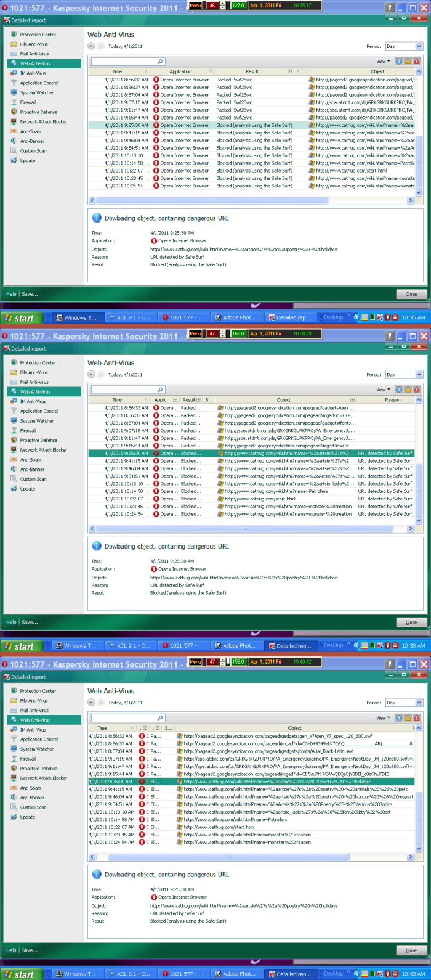Open AOL 9.1 on taskbar showing 10:38 AM
Viewport: 431px width, 980px height.
130,646
